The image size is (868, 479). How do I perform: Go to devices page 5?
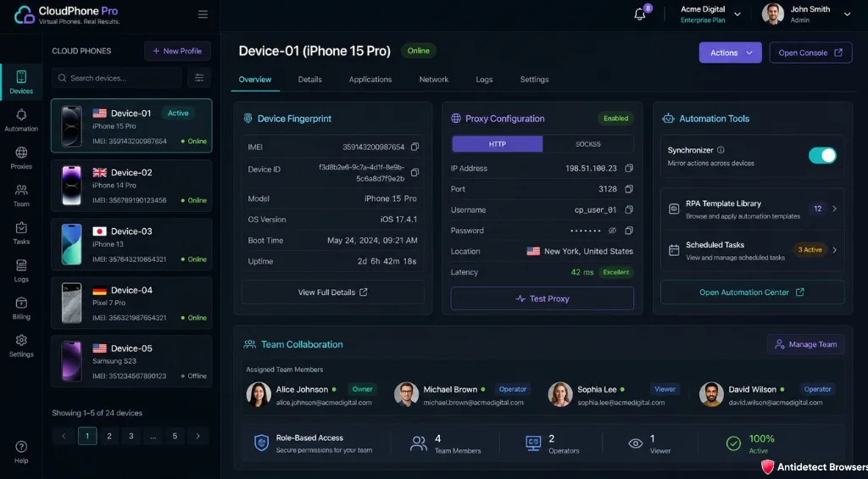click(175, 436)
